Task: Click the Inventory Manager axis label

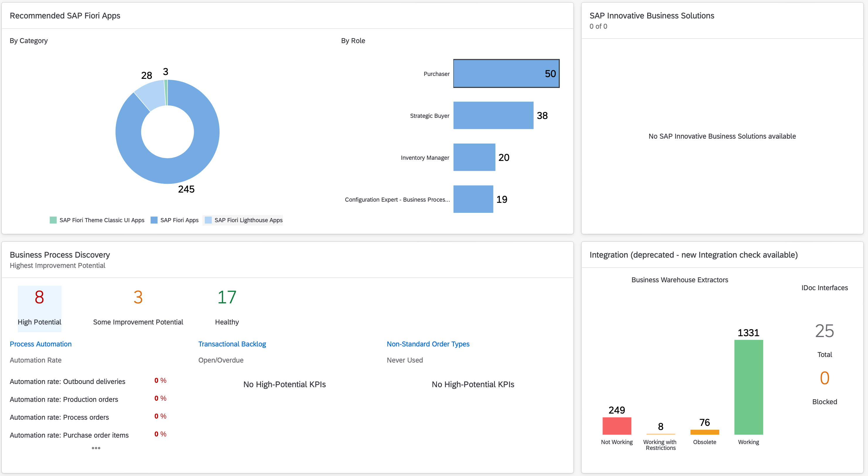Action: click(x=425, y=157)
